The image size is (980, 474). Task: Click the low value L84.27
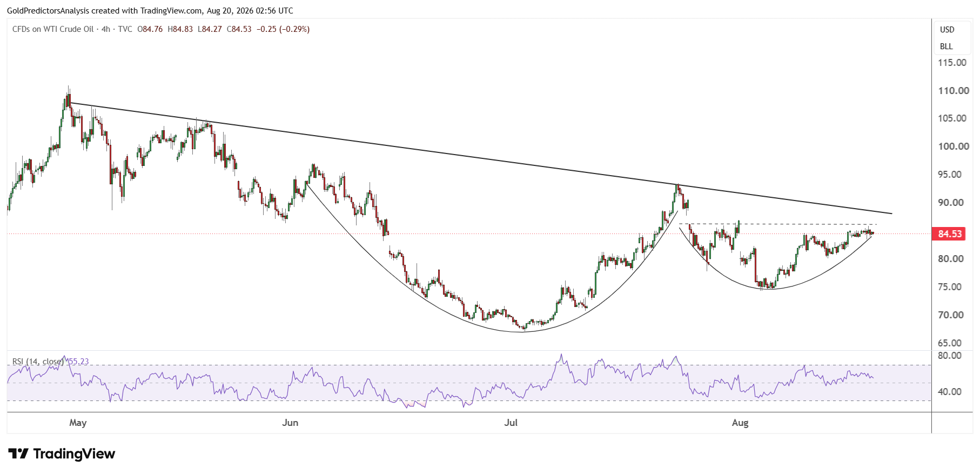click(x=210, y=29)
